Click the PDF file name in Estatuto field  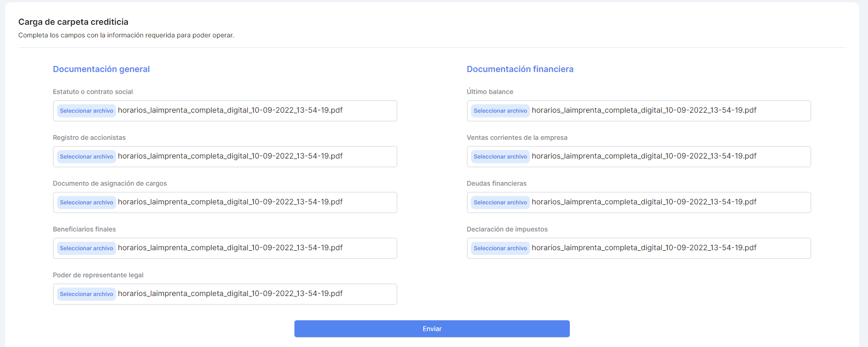click(230, 110)
